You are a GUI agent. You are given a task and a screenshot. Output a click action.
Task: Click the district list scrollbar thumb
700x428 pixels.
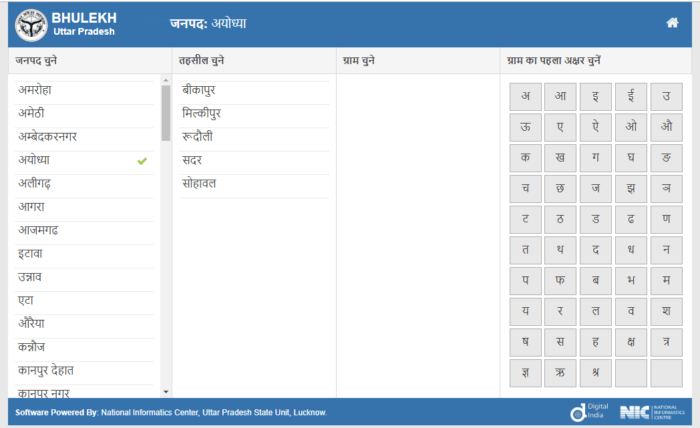166,113
